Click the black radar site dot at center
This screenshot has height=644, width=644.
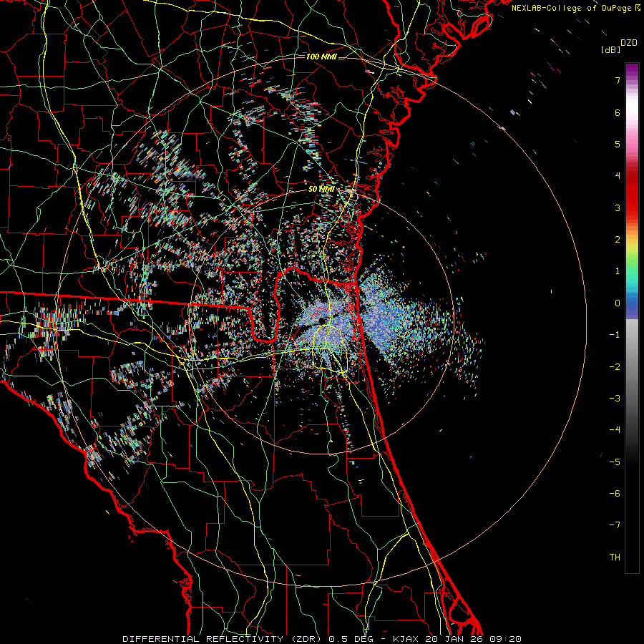click(321, 321)
